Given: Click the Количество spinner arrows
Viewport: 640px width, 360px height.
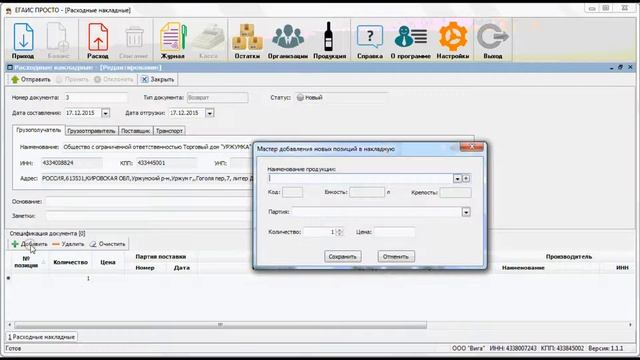Looking at the screenshot, I should (x=339, y=232).
